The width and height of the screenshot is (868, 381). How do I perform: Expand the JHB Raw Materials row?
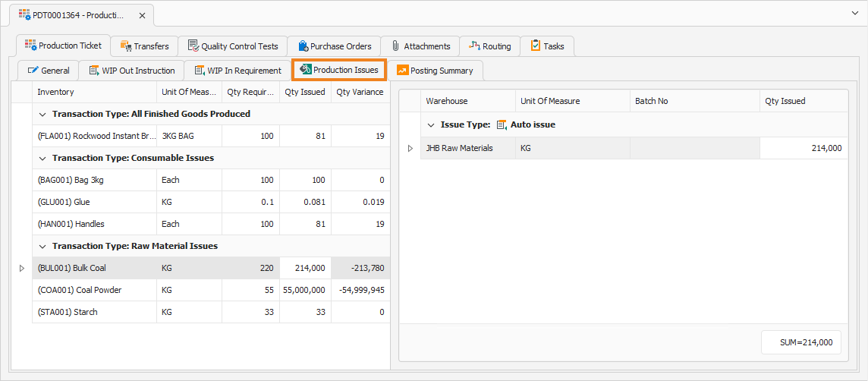[x=410, y=149]
